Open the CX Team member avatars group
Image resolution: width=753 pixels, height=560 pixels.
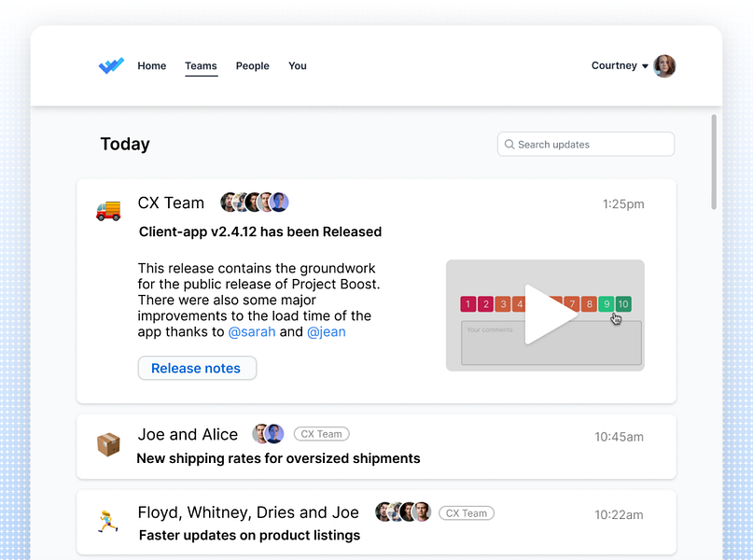255,203
